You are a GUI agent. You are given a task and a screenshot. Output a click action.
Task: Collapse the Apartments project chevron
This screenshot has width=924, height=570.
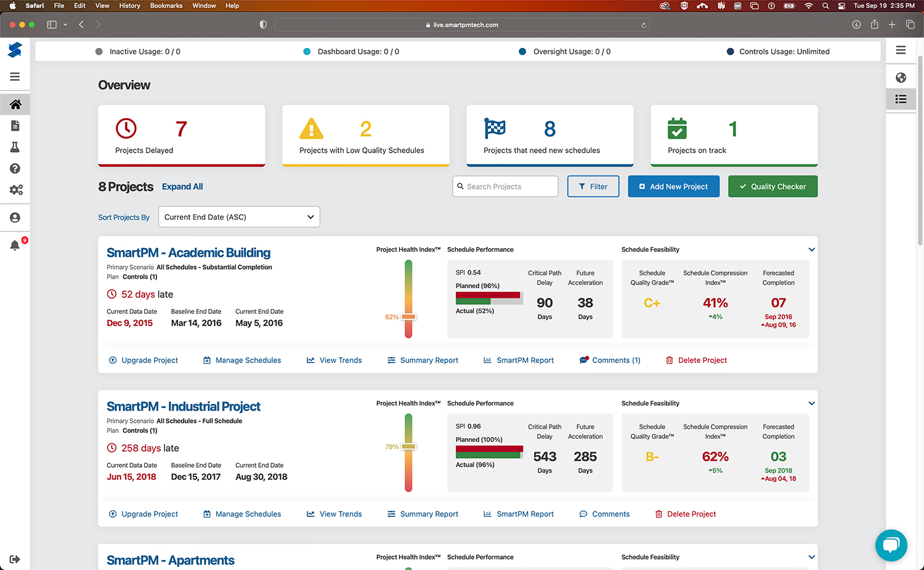[811, 558]
